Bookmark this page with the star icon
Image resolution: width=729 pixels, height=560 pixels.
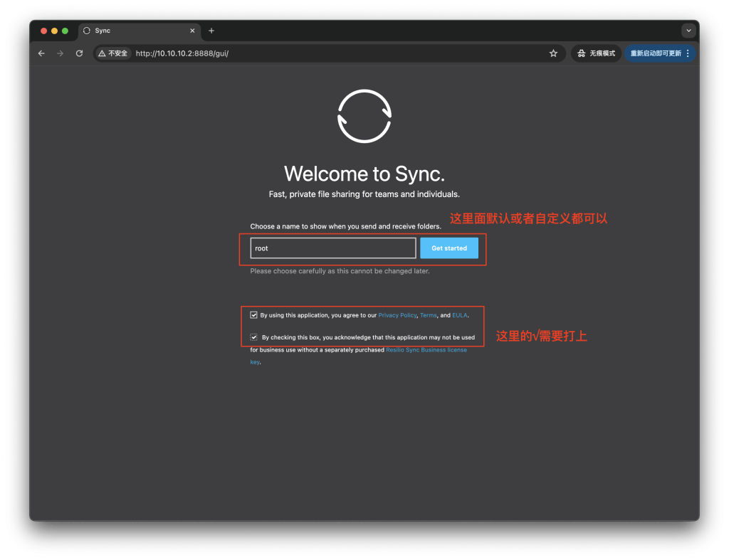click(x=553, y=53)
